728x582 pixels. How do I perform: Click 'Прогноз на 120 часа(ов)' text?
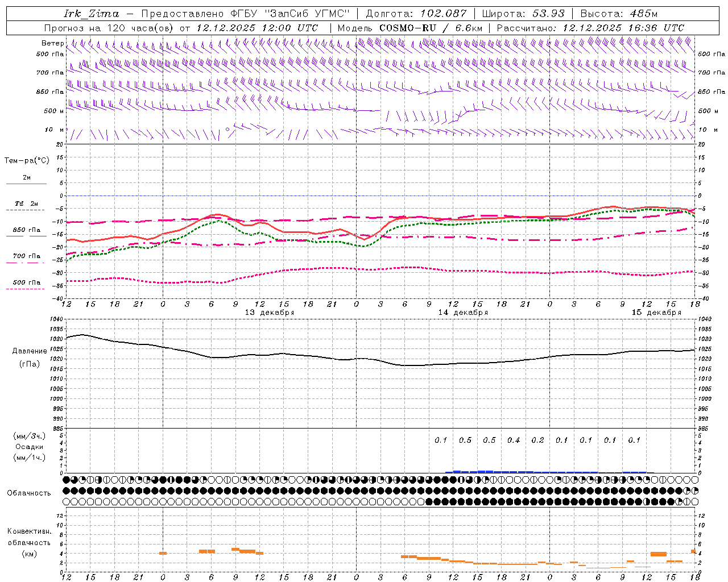tap(109, 28)
